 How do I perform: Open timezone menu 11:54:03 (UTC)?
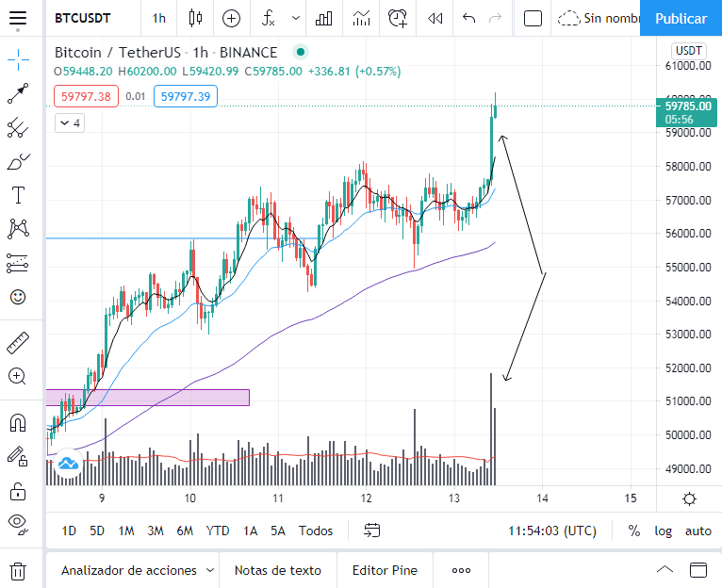pyautogui.click(x=552, y=531)
